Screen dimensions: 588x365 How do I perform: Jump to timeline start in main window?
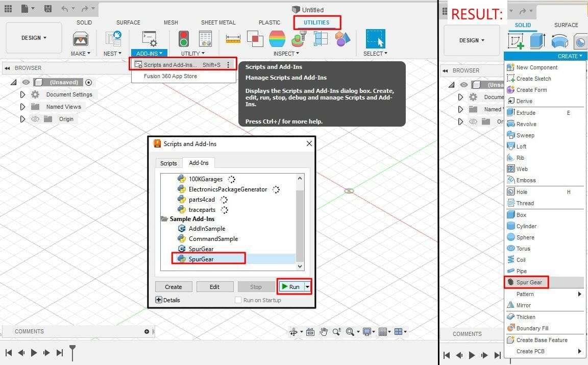(x=9, y=353)
